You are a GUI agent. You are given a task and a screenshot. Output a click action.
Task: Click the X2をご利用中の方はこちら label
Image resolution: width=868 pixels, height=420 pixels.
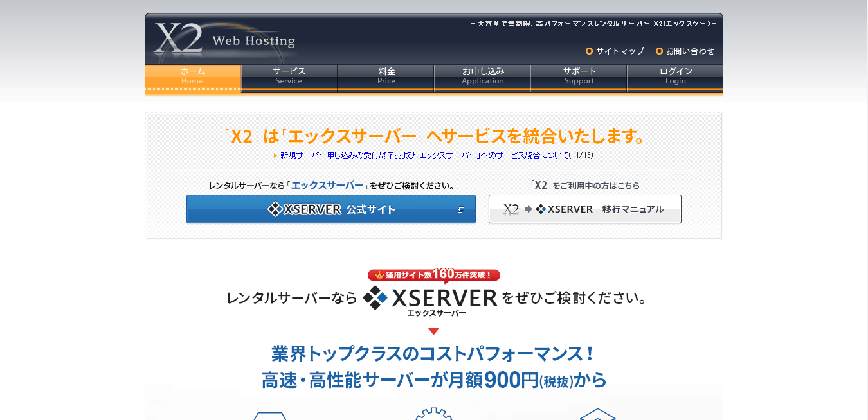pos(585,185)
